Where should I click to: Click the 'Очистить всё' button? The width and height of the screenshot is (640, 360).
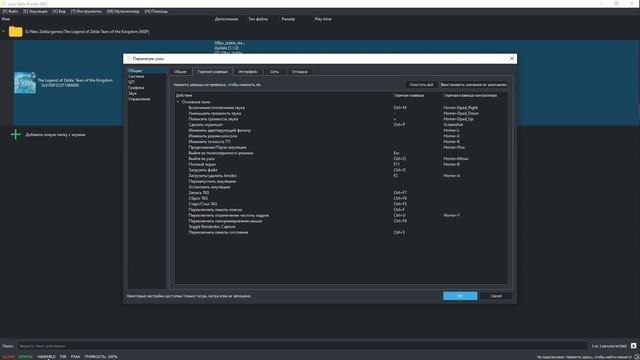(421, 84)
